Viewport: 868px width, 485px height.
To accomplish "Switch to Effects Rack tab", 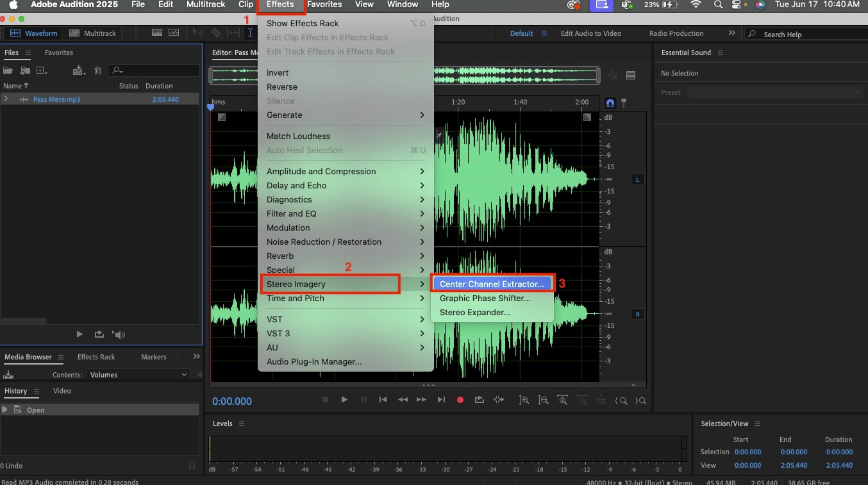I will click(96, 357).
